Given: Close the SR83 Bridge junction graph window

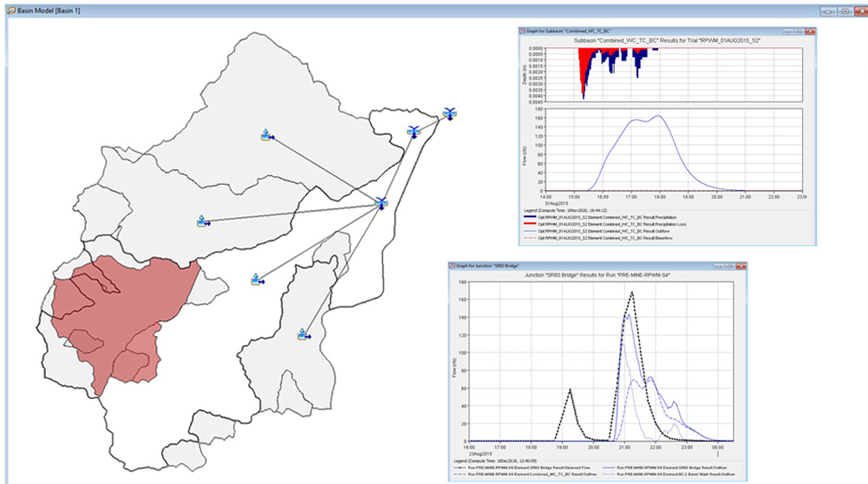Looking at the screenshot, I should tap(740, 266).
